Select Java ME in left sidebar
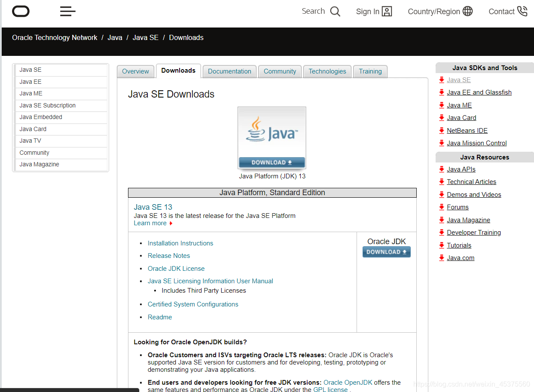Viewport: 534px width, 392px height. click(61, 94)
